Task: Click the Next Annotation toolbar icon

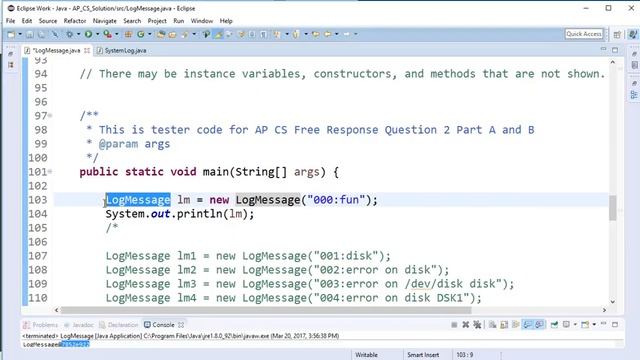Action: pyautogui.click(x=277, y=34)
